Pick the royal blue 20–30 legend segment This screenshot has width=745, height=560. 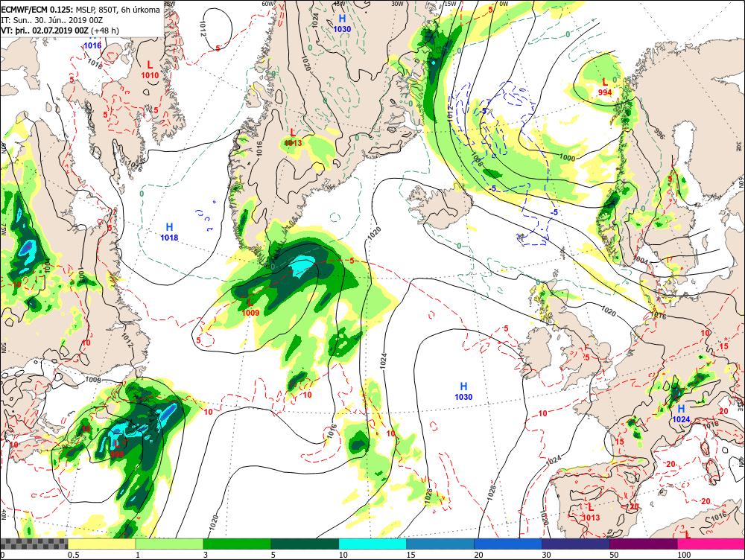(x=508, y=544)
